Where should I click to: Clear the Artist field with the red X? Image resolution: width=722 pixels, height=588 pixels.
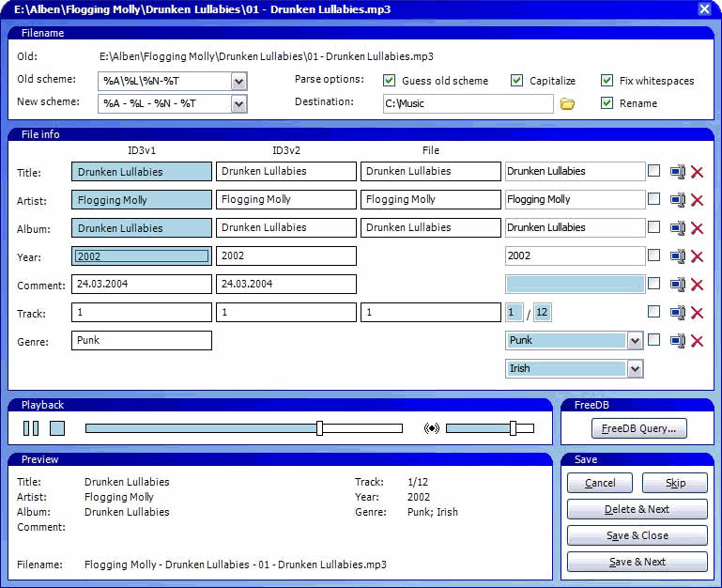pos(698,200)
